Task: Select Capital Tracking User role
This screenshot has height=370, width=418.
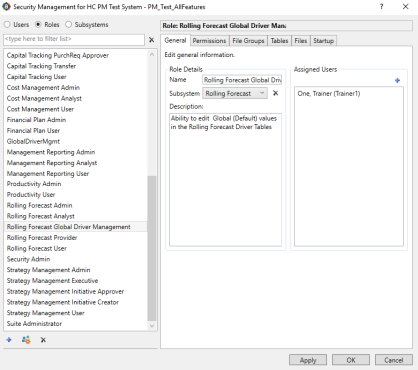Action: [x=76, y=77]
